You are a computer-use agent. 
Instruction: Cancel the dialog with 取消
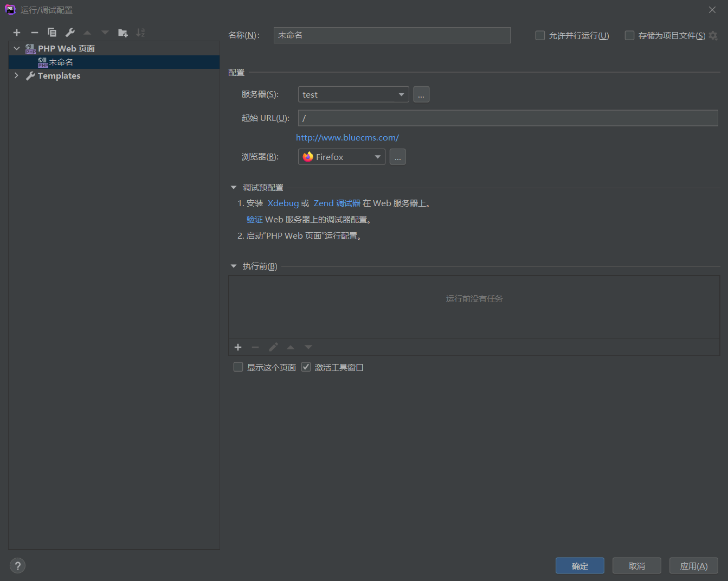pos(637,566)
